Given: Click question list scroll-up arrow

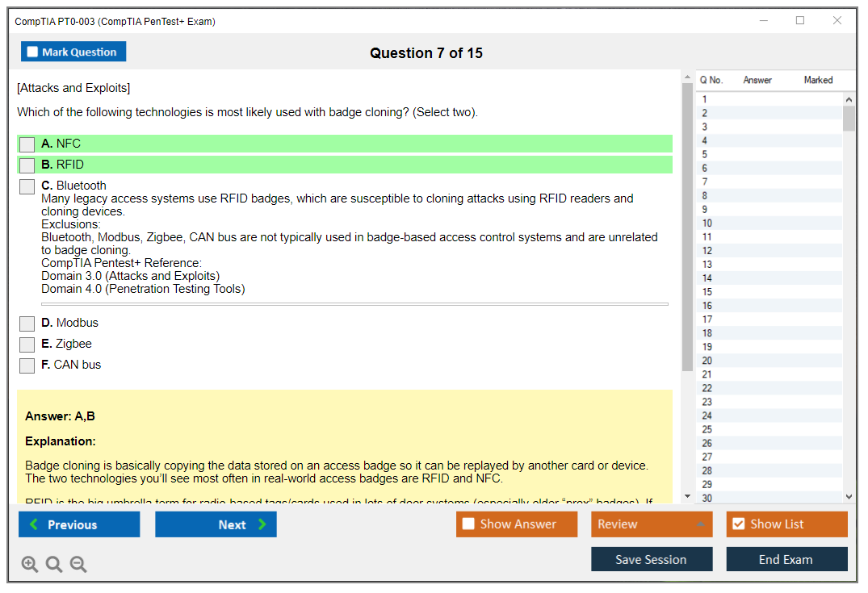Looking at the screenshot, I should click(x=849, y=100).
